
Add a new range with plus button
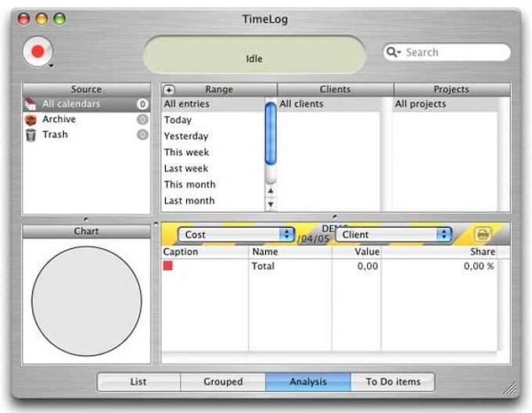click(x=169, y=90)
